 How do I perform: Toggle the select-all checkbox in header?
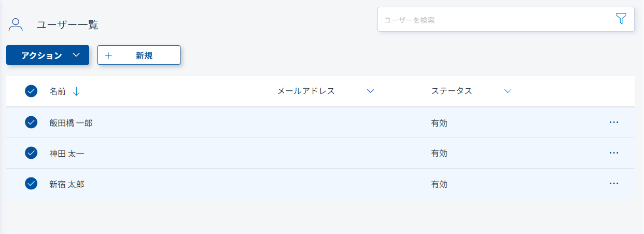pyautogui.click(x=31, y=91)
